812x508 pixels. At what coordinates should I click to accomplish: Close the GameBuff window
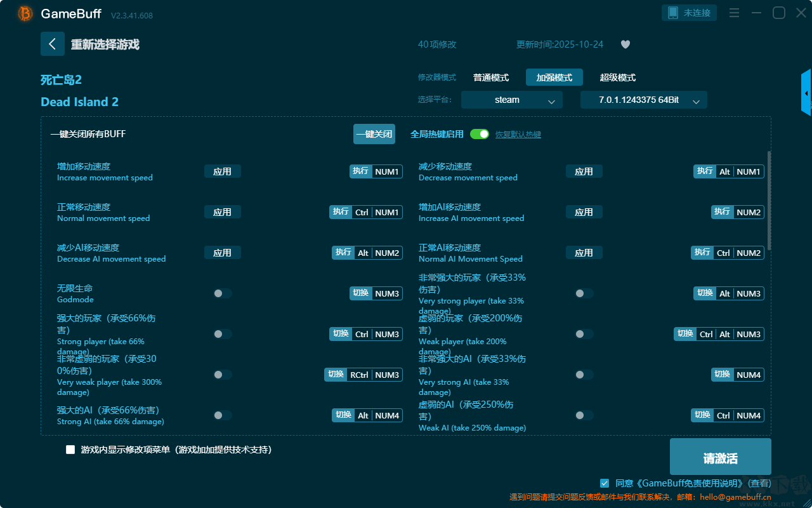point(801,13)
